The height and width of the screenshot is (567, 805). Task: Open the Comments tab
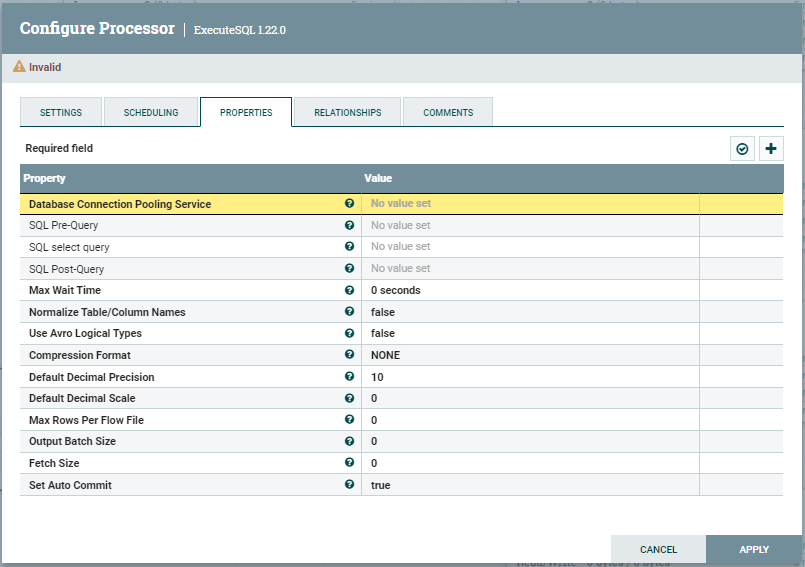point(448,112)
